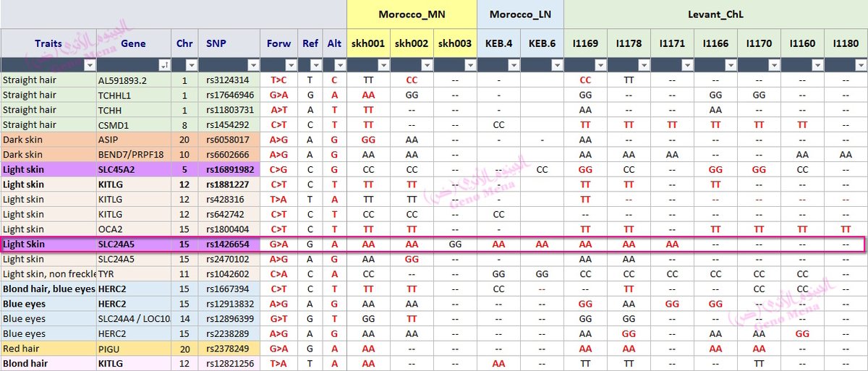Screen dimensions: 868x371
Task: Select SNP cell rs12821256
Action: (x=229, y=364)
